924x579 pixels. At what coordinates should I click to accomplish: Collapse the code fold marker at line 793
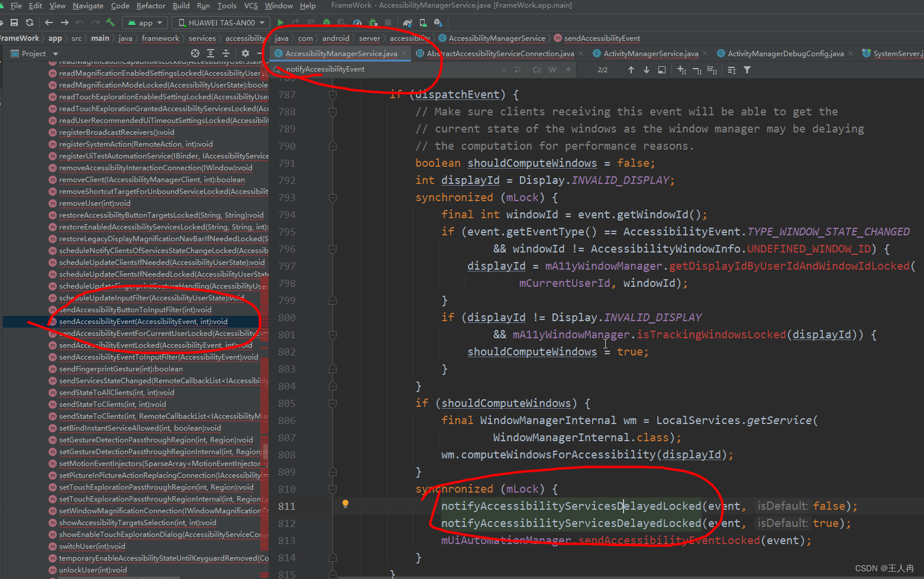(x=332, y=198)
